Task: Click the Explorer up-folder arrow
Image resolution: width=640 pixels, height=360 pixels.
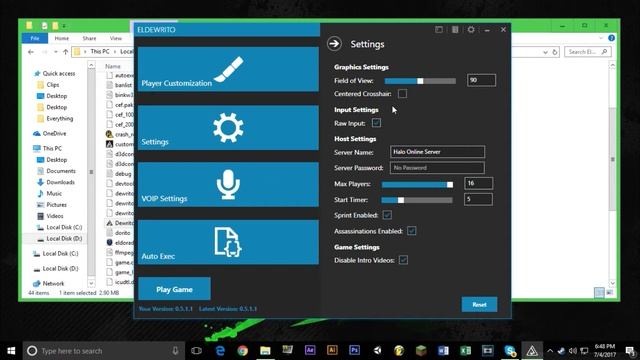Action: tap(65, 52)
